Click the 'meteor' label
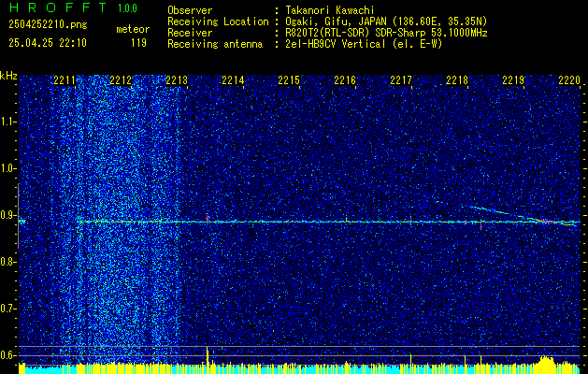Viewport: 588px width, 374px height. coord(133,29)
